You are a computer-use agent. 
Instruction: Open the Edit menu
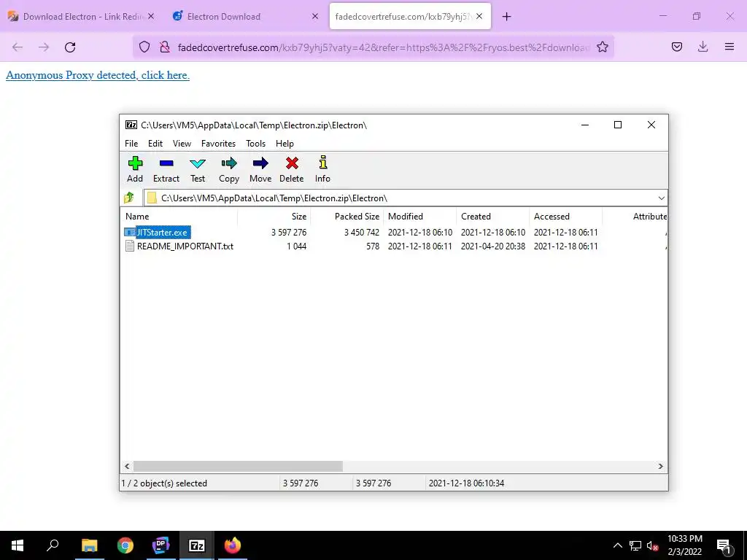[x=155, y=144]
